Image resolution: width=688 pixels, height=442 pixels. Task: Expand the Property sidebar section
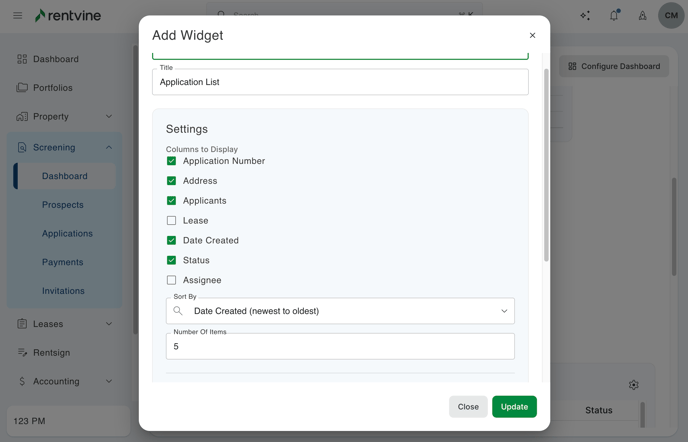109,117
